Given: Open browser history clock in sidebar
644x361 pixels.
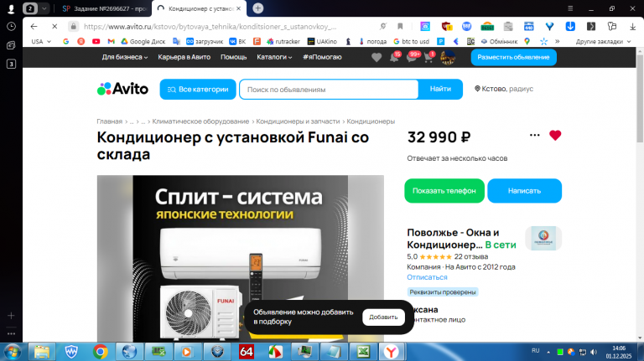Looking at the screenshot, I should [11, 26].
